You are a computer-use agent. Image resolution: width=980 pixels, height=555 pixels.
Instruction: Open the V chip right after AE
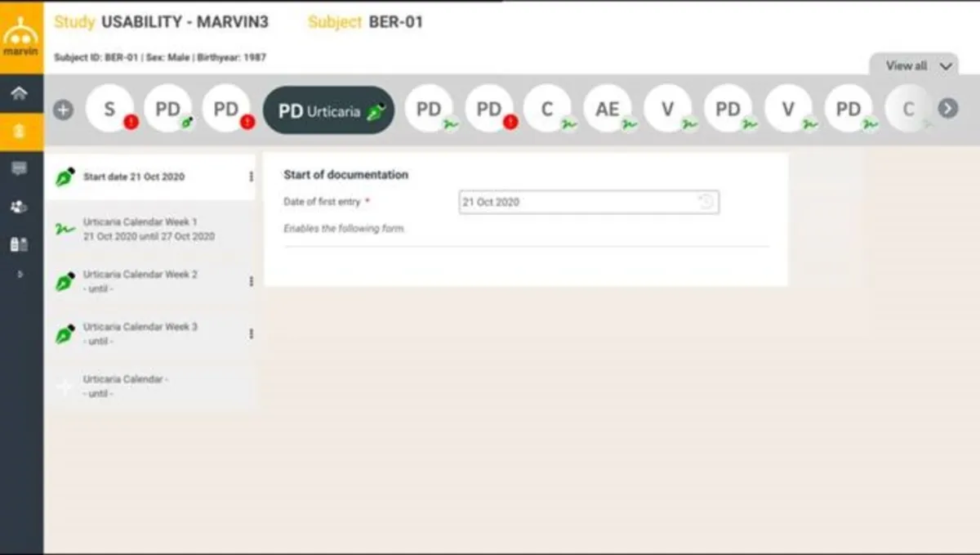tap(668, 109)
